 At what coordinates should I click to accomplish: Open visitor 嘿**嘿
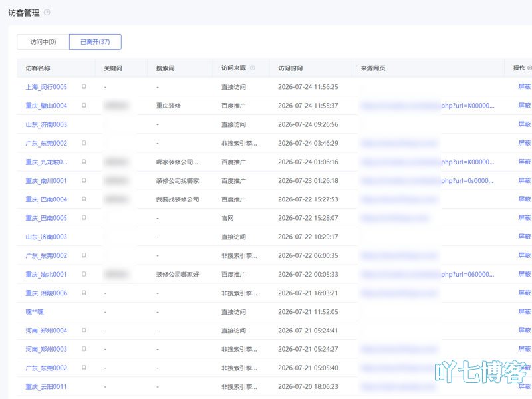coord(35,311)
